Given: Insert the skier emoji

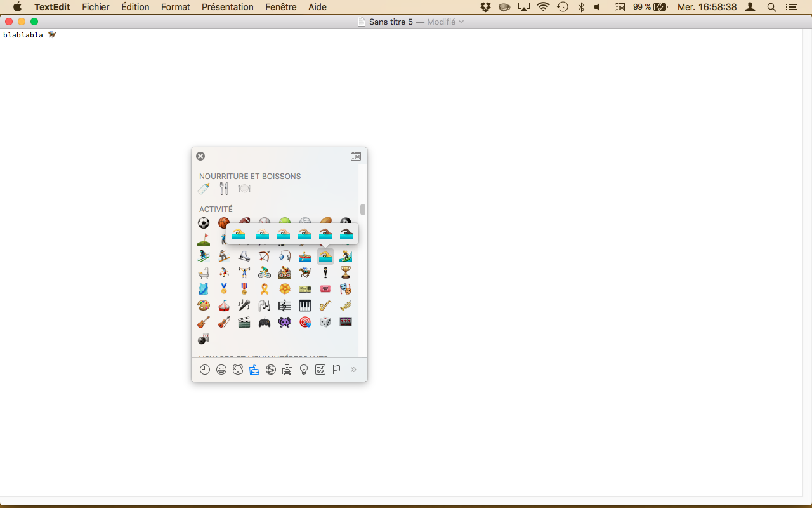Looking at the screenshot, I should [x=204, y=256].
